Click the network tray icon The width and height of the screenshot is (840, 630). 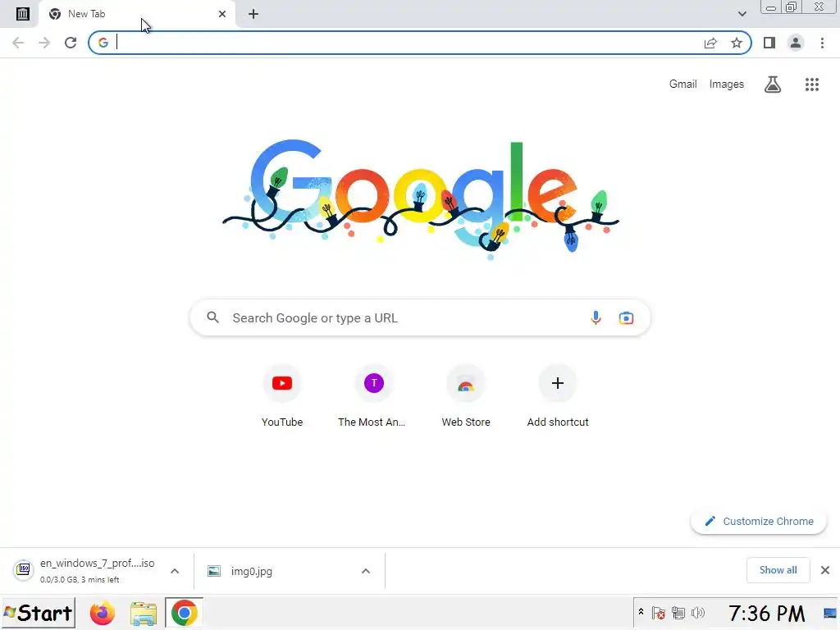click(x=678, y=613)
